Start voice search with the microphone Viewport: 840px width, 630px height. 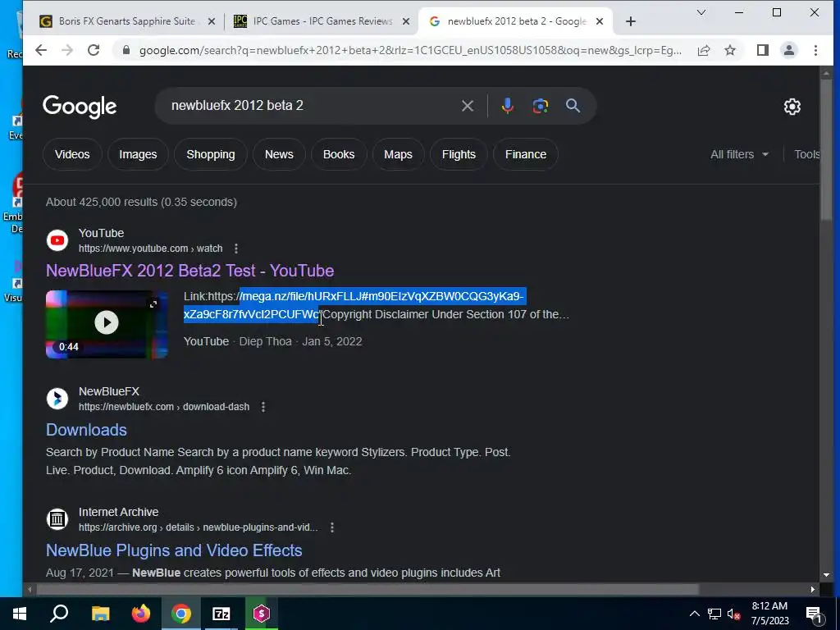coord(507,106)
